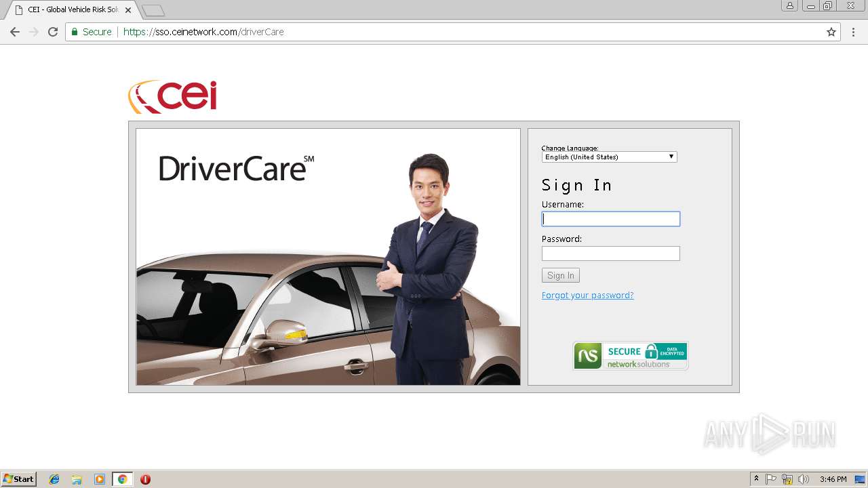
Task: Click the red stop-sign taskbar icon
Action: pos(145,479)
